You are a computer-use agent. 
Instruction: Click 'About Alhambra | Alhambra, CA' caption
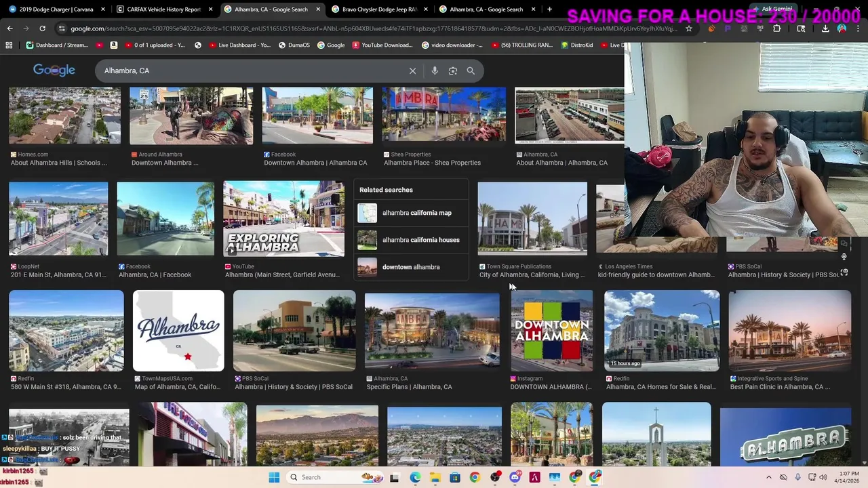pos(561,163)
